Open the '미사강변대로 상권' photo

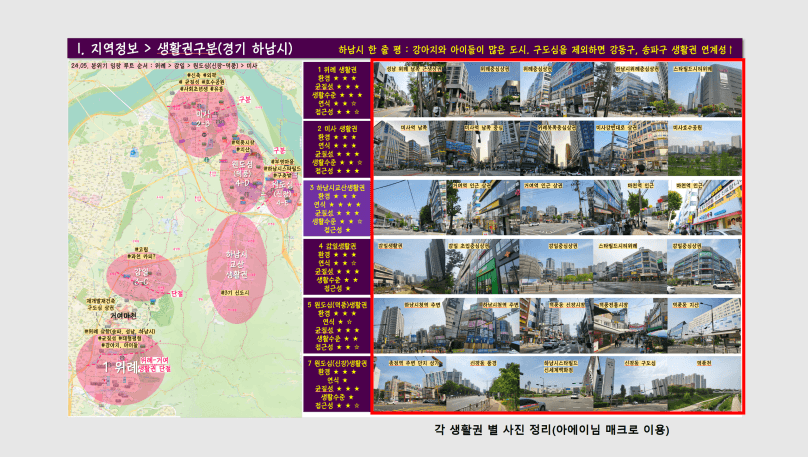[631, 148]
